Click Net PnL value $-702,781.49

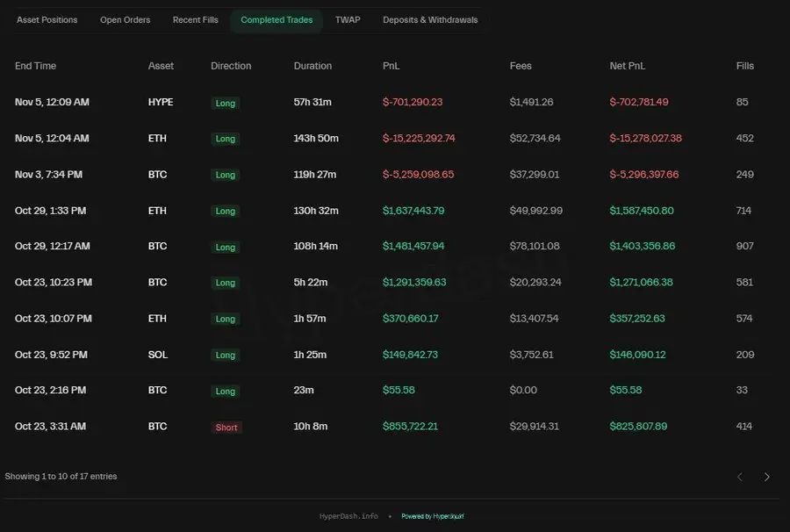point(639,102)
